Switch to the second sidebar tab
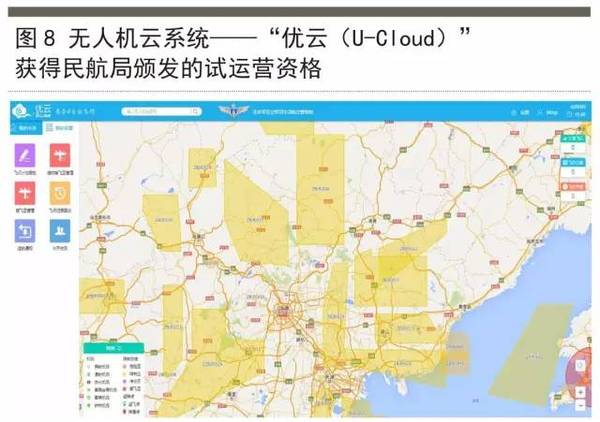The image size is (600, 422). coord(60,129)
